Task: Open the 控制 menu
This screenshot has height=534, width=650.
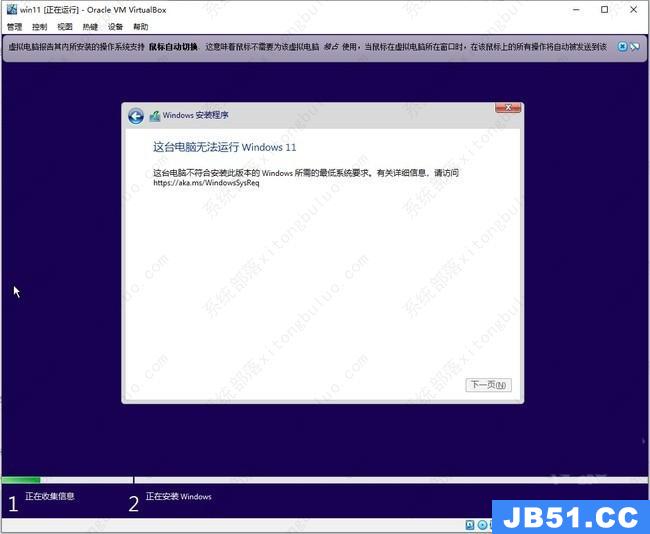Action: pyautogui.click(x=39, y=27)
